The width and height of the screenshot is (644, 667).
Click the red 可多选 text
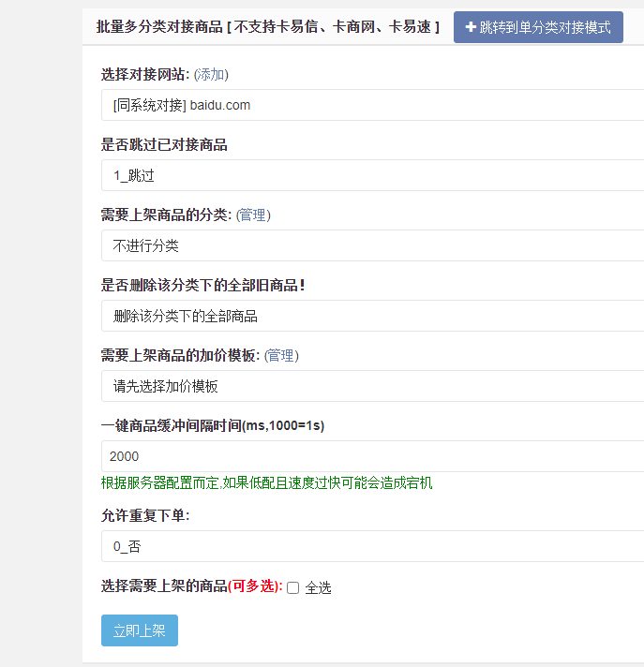(255, 585)
